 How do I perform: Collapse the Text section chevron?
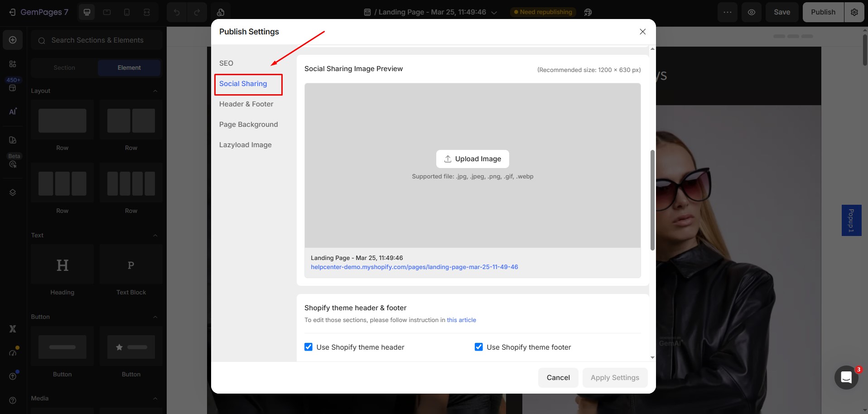[x=155, y=235]
